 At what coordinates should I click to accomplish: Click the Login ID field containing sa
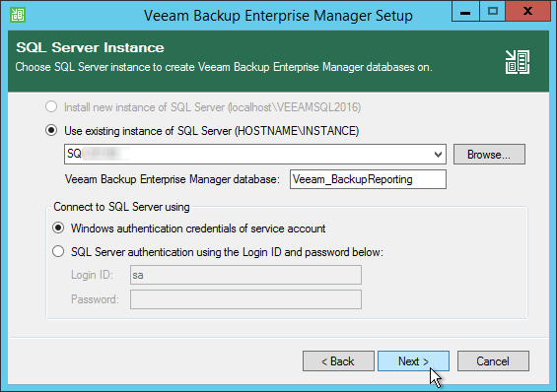(245, 275)
